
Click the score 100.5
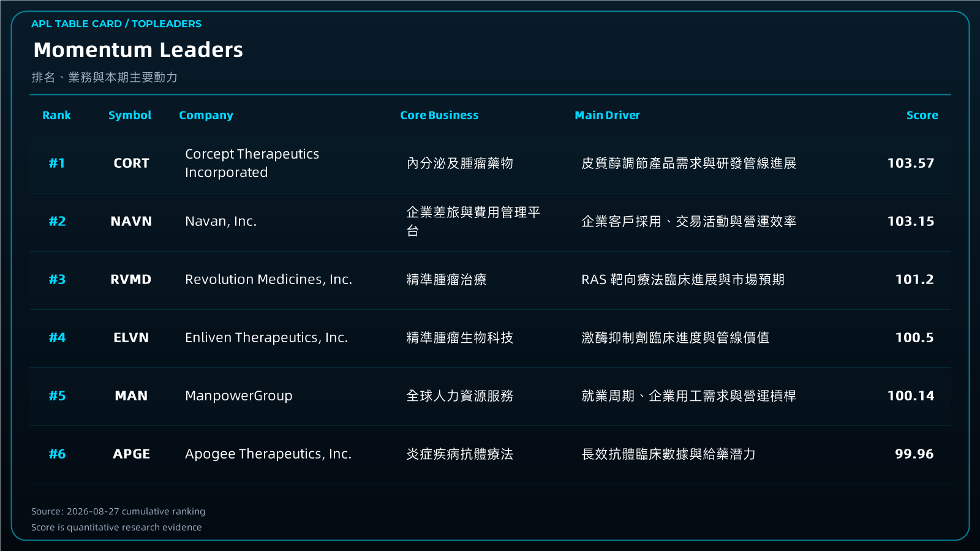tap(914, 337)
